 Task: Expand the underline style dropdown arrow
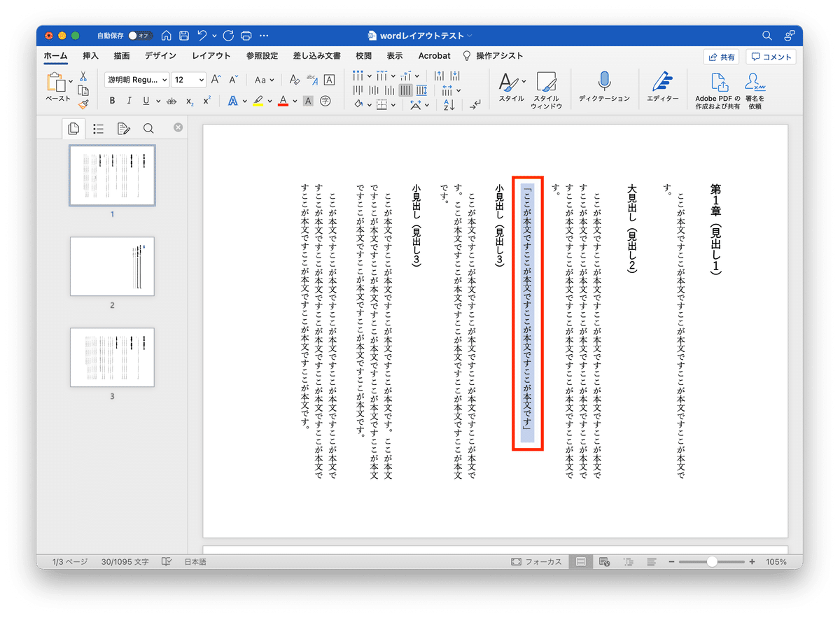coord(157,101)
